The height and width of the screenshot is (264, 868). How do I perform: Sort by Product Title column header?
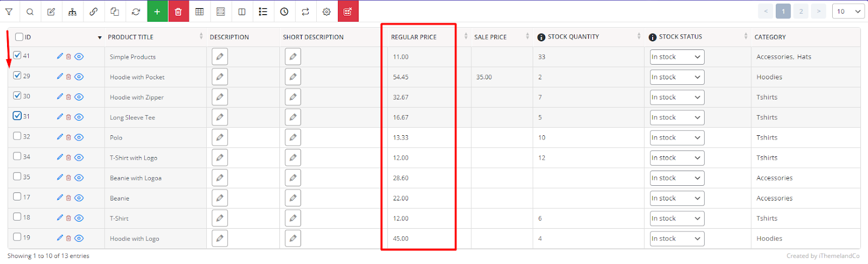(x=131, y=37)
